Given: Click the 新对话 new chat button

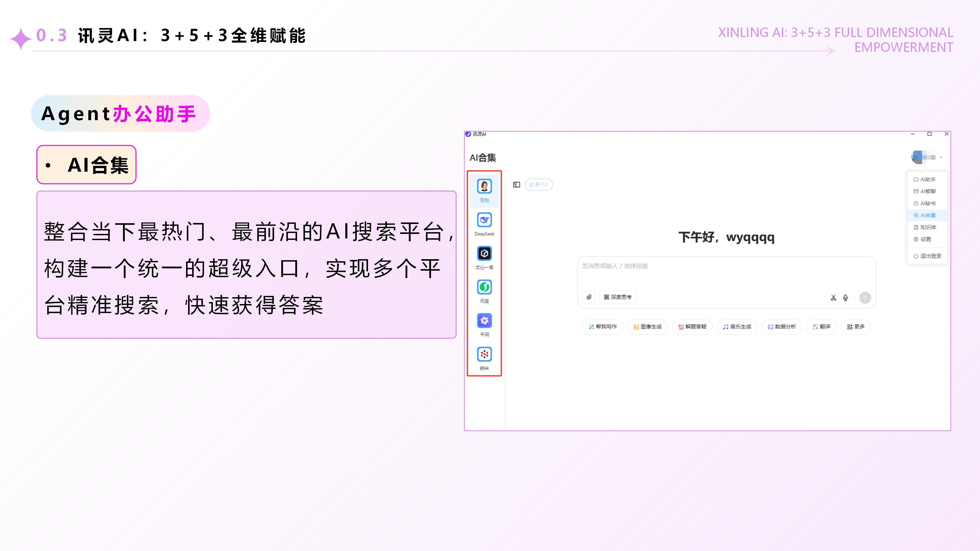Looking at the screenshot, I should pos(538,185).
